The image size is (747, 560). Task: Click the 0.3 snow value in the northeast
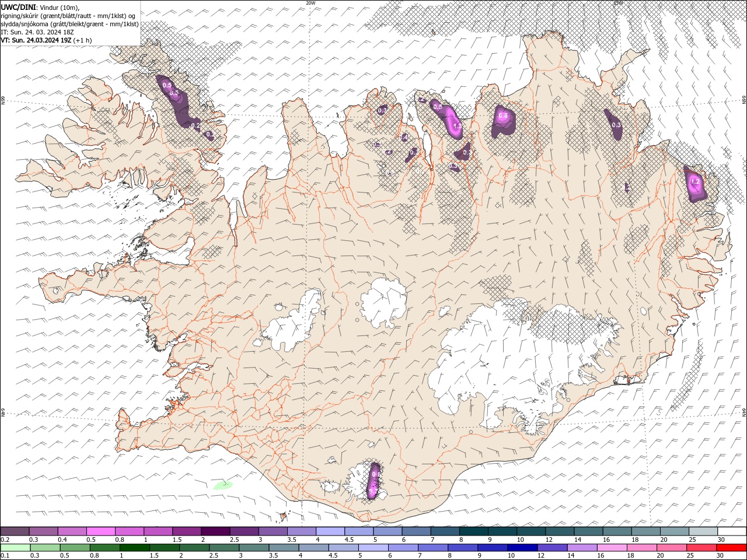[x=616, y=125]
